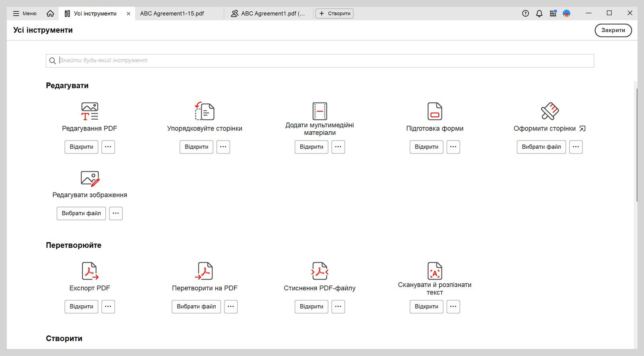Click Відкрити under Редагування PDF

81,147
